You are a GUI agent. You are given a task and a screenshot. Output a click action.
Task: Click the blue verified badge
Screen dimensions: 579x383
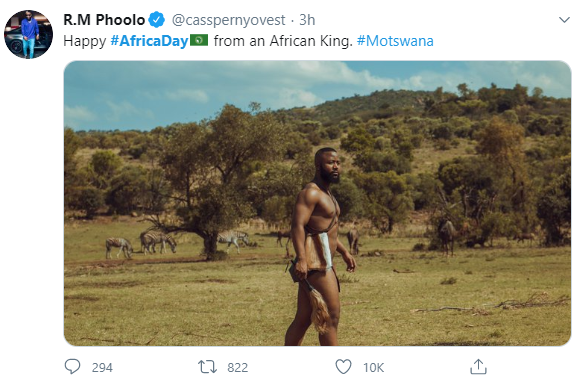157,20
